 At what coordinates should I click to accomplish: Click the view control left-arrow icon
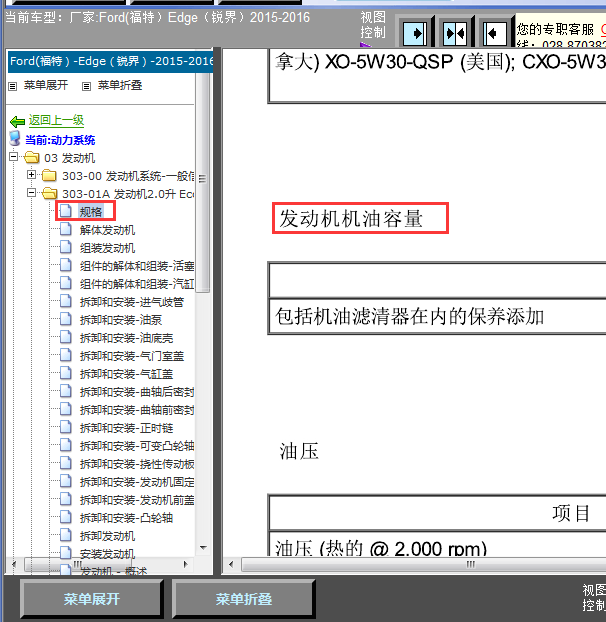click(x=495, y=33)
